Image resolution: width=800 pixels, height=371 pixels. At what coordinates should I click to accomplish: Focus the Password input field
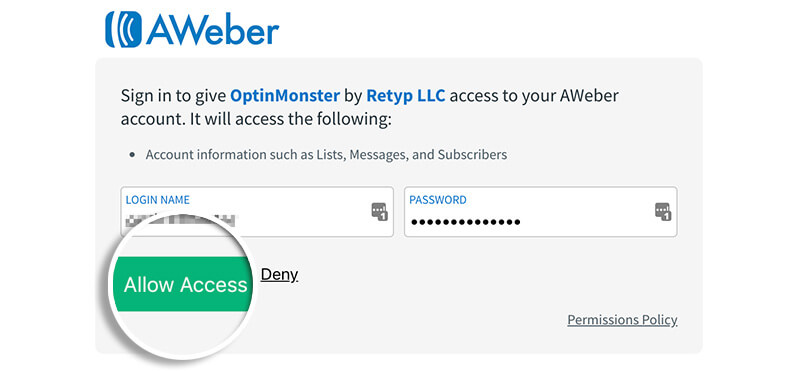click(541, 212)
